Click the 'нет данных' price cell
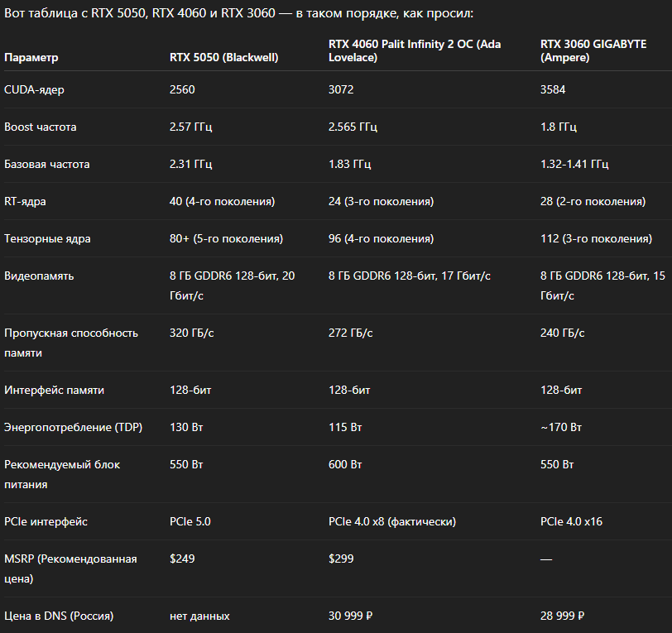This screenshot has height=633, width=672. pos(199,616)
